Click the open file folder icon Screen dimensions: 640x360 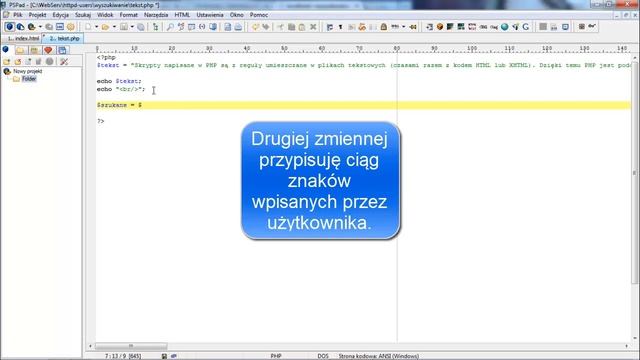pos(105,27)
